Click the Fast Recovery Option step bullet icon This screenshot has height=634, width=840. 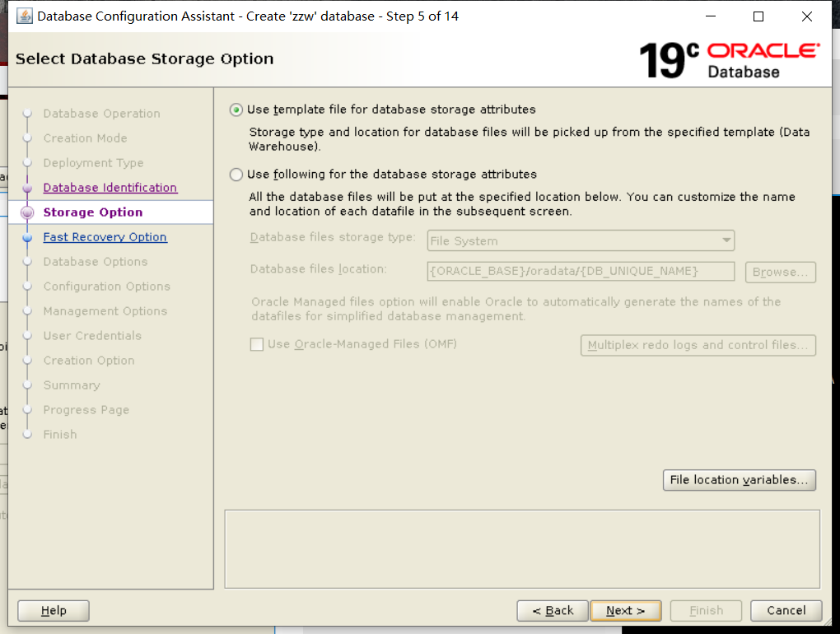point(27,237)
